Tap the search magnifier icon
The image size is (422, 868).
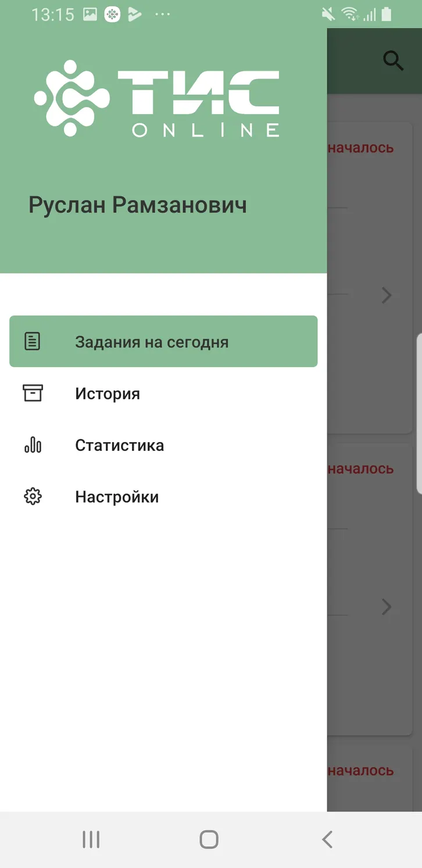(x=393, y=61)
